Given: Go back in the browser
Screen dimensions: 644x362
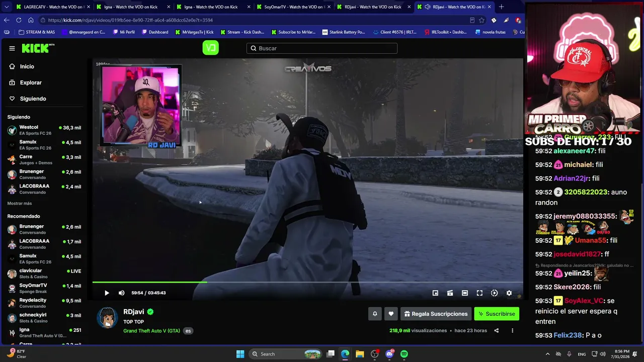Looking at the screenshot, I should tap(7, 20).
